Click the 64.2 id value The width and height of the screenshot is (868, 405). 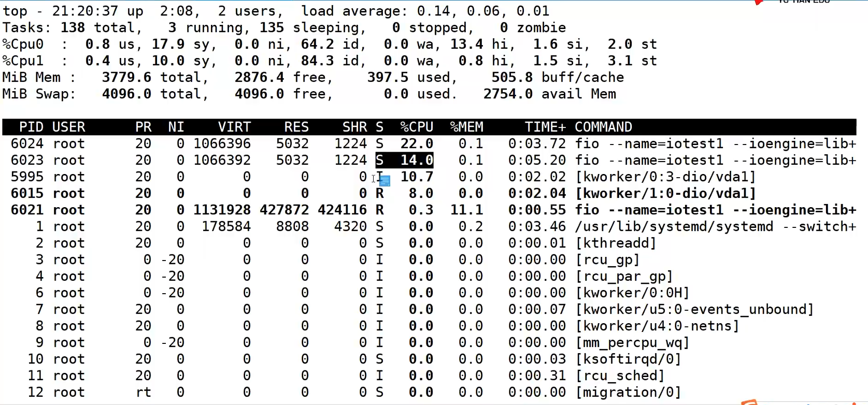[330, 44]
